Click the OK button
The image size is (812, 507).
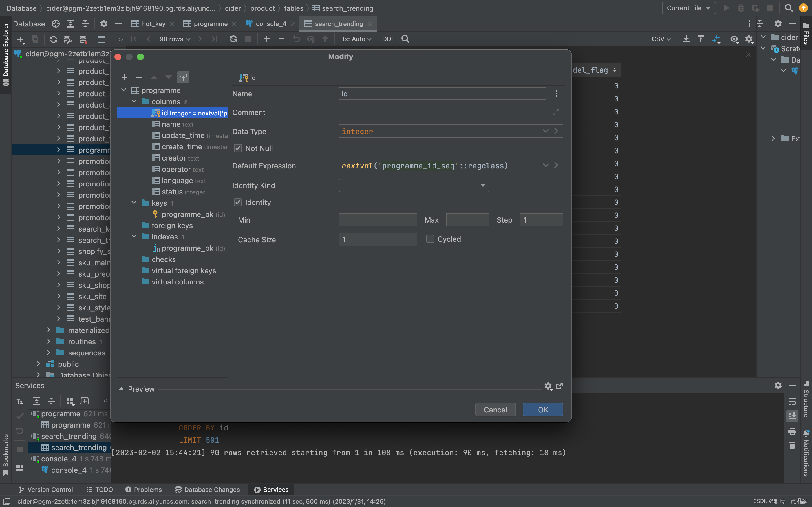click(x=543, y=410)
